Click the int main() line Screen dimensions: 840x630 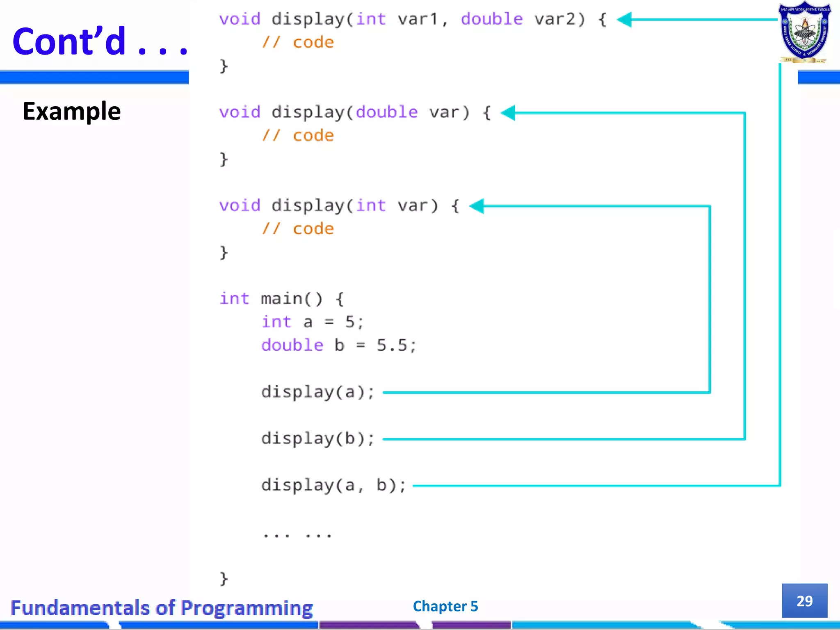[x=282, y=299]
